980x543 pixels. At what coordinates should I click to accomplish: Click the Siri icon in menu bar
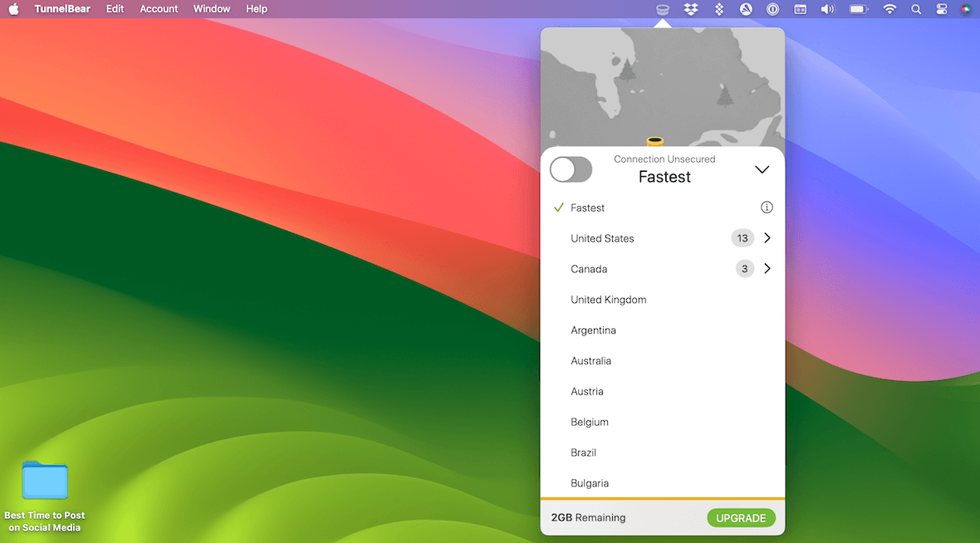coord(966,9)
